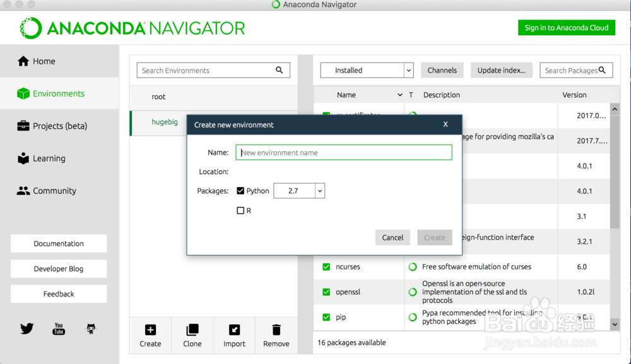The width and height of the screenshot is (631, 364).
Task: Open the Developer Blog button
Action: (59, 269)
